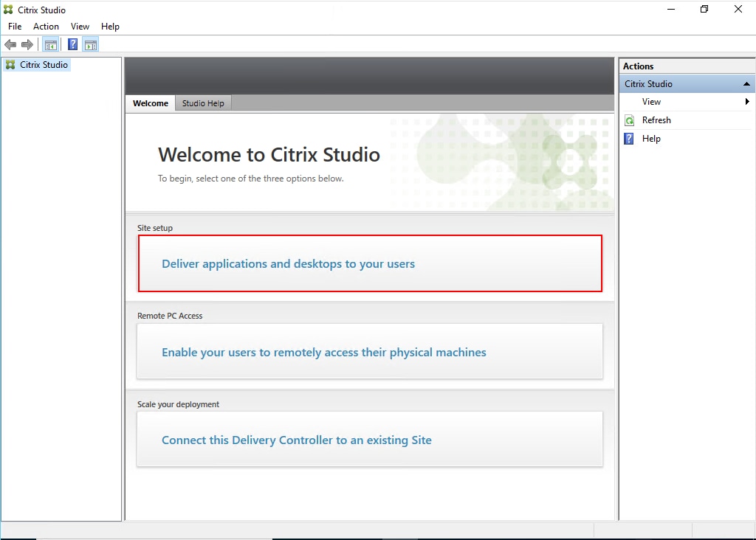Click View in the Actions pane

687,102
